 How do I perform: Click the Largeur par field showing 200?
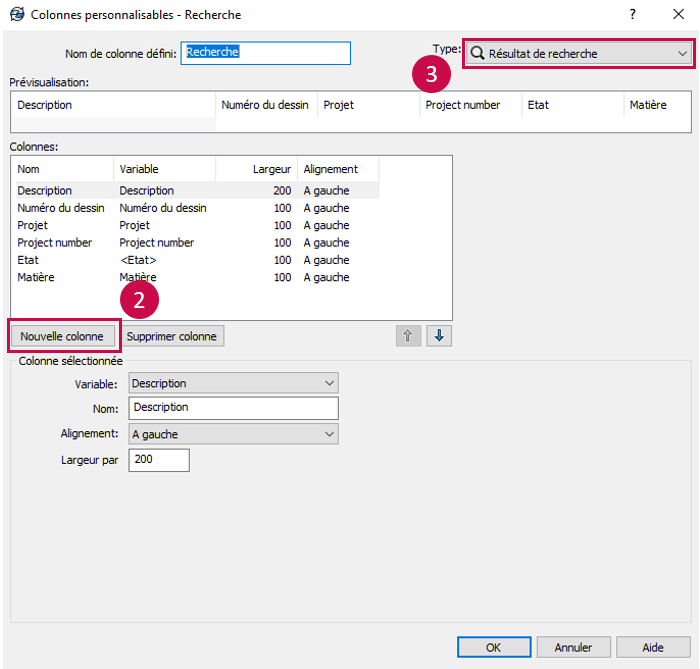159,460
